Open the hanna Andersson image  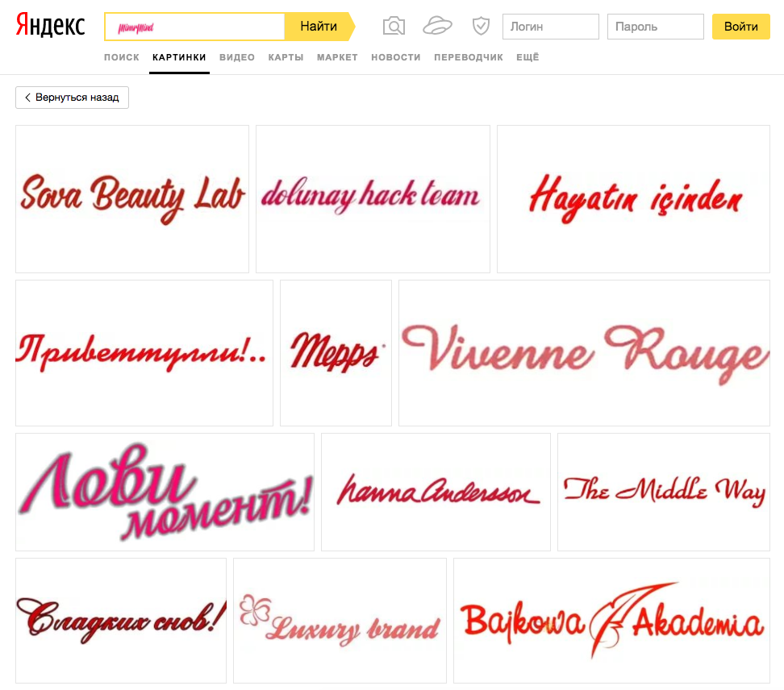(436, 493)
